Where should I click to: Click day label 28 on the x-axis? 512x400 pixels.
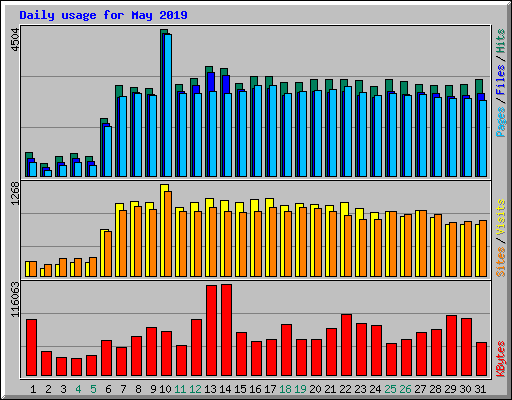coord(435,389)
